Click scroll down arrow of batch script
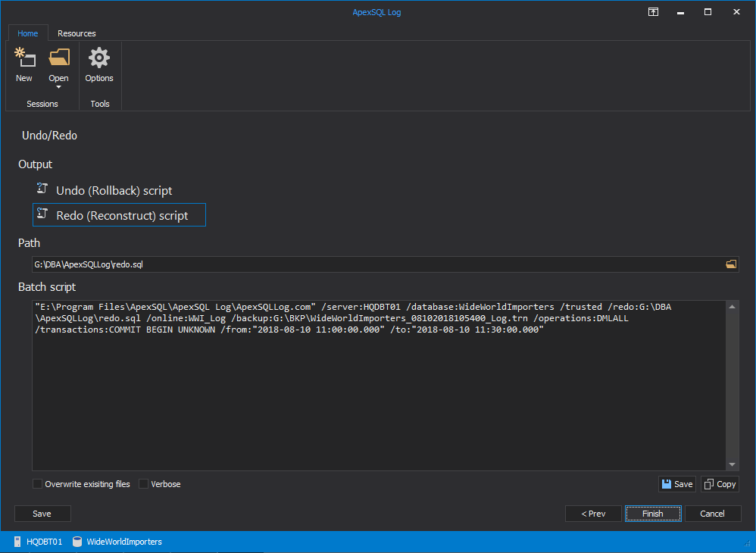Viewport: 756px width, 553px height. point(732,464)
